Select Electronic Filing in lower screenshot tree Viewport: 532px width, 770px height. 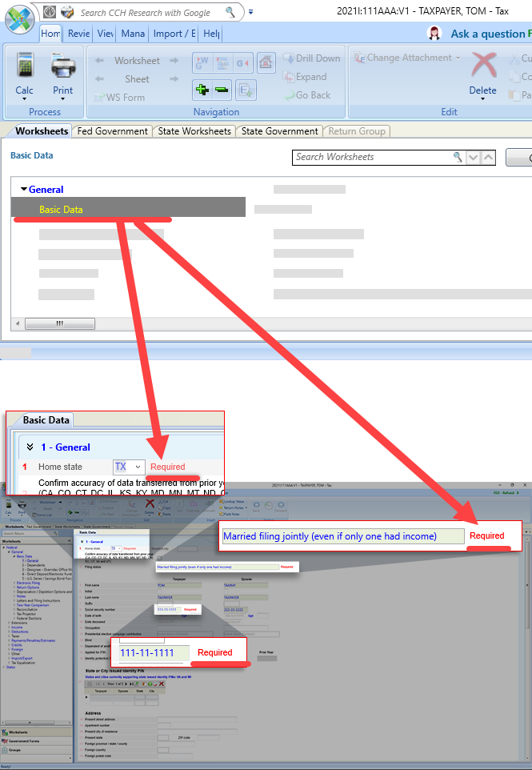pyautogui.click(x=30, y=583)
